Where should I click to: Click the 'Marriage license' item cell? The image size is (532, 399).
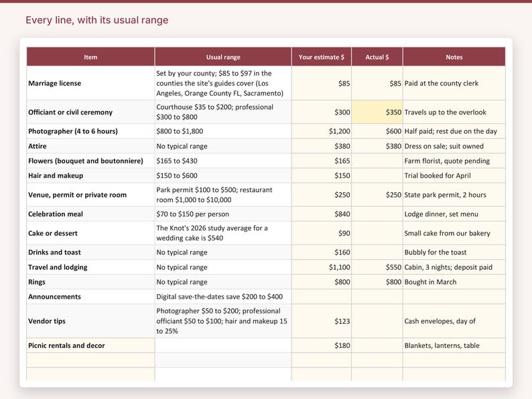(x=90, y=83)
